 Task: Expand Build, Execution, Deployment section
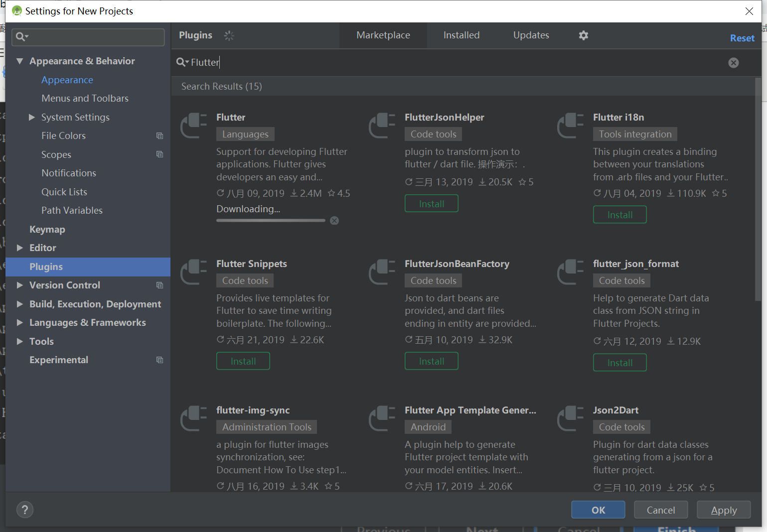[20, 304]
